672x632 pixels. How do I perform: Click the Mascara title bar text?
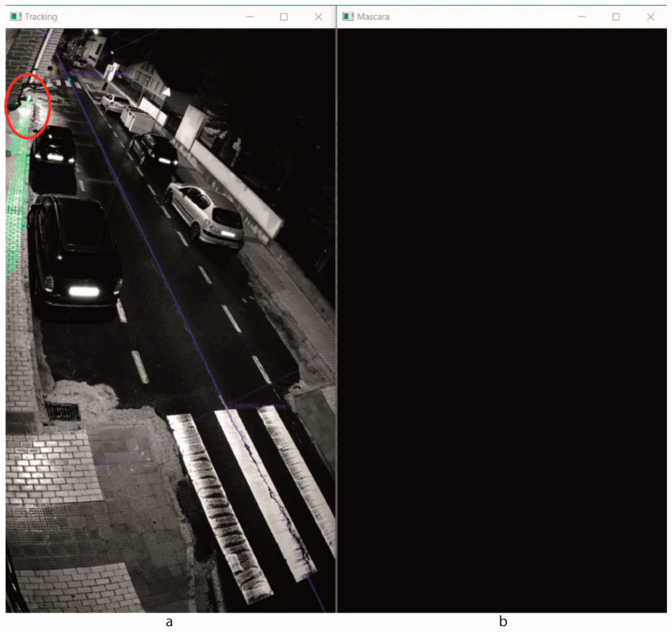[x=373, y=17]
